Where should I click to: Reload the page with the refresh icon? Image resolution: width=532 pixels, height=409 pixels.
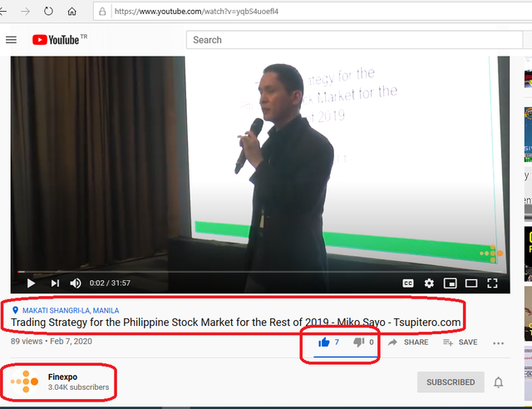tap(48, 11)
